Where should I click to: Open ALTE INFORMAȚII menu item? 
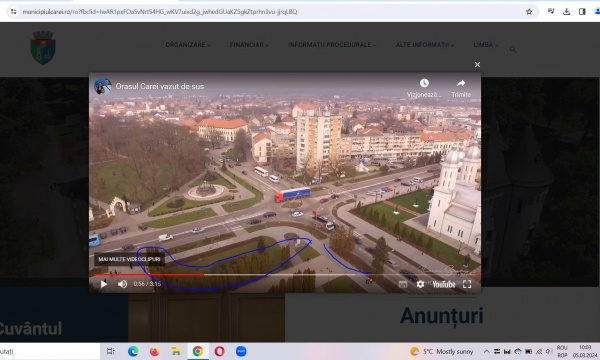coord(424,45)
